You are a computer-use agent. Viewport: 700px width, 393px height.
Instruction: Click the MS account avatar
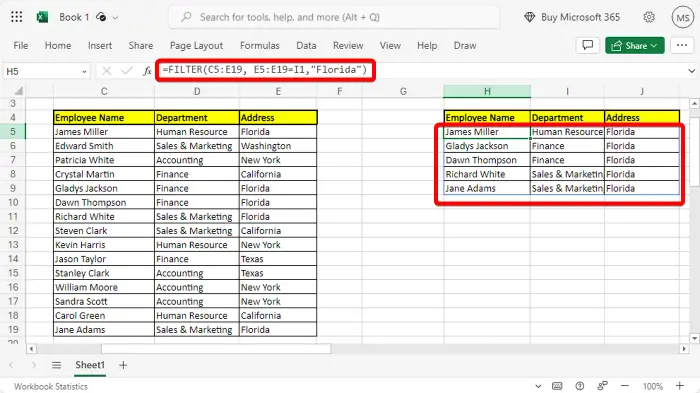[x=683, y=17]
